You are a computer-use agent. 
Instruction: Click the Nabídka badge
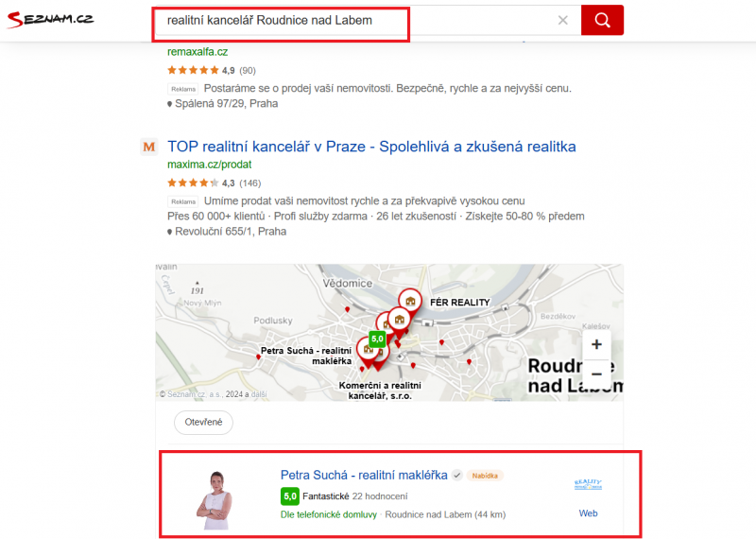[x=485, y=476]
